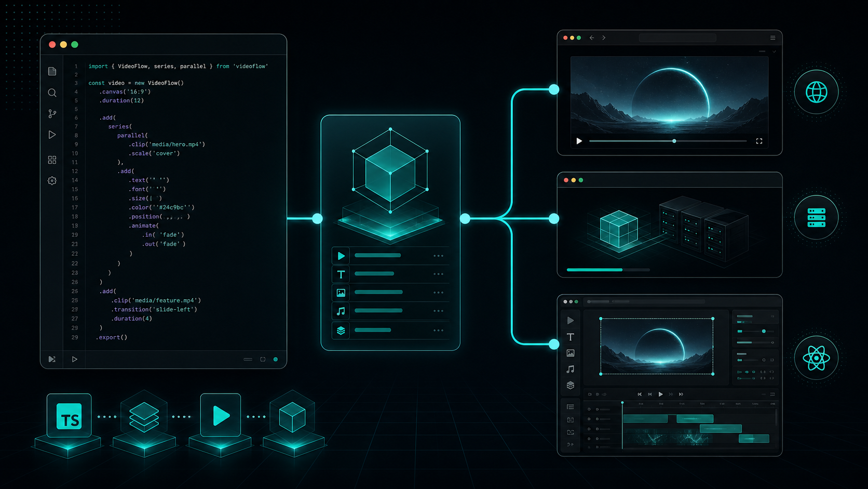Viewport: 868px width, 489px height.
Task: Click the cube tile in bottom row
Action: [292, 417]
